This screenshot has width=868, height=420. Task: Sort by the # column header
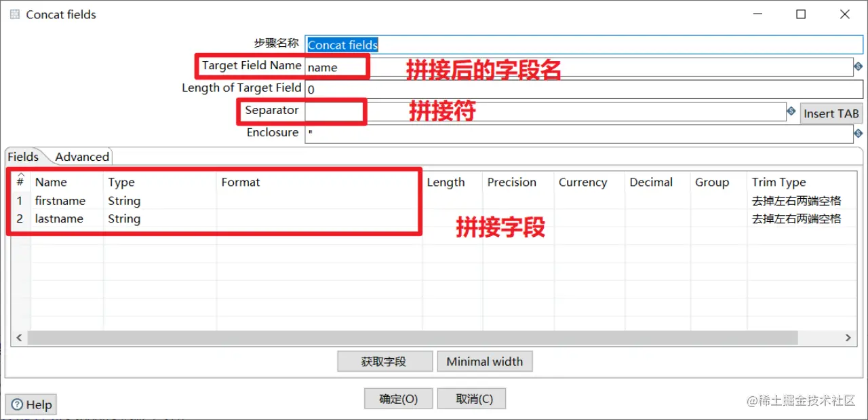pos(20,182)
